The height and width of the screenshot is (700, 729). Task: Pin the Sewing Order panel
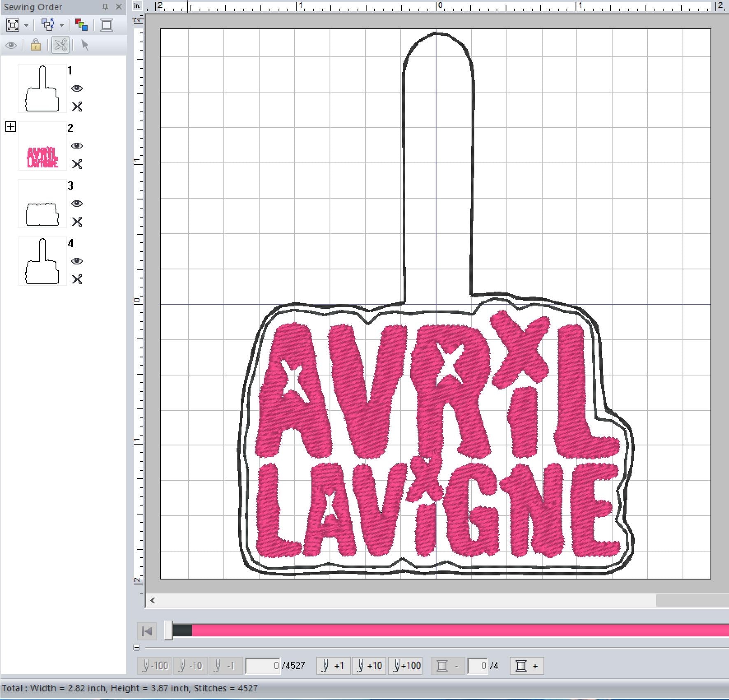coord(105,7)
